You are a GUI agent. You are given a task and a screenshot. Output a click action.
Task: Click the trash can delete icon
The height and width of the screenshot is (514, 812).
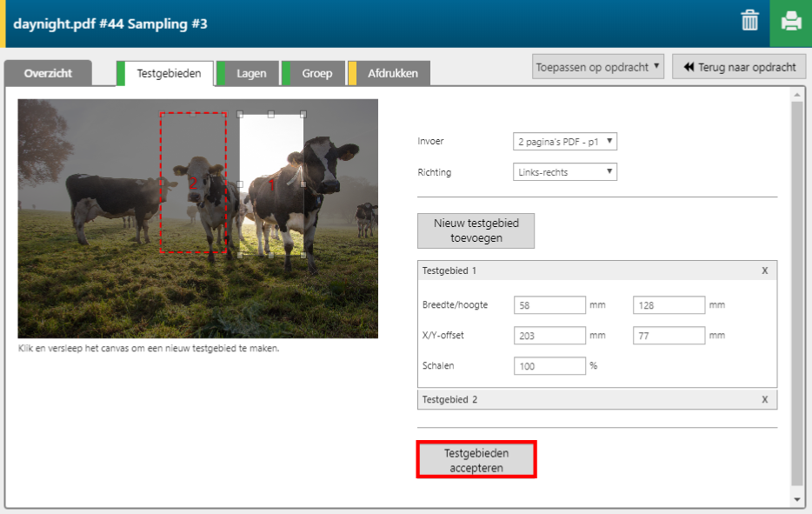point(749,22)
